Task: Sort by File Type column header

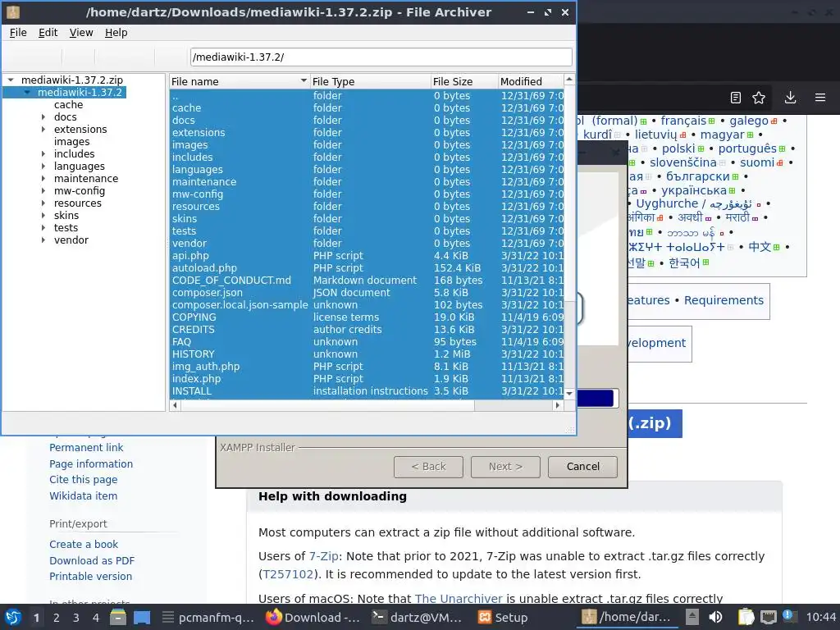Action: tap(370, 81)
